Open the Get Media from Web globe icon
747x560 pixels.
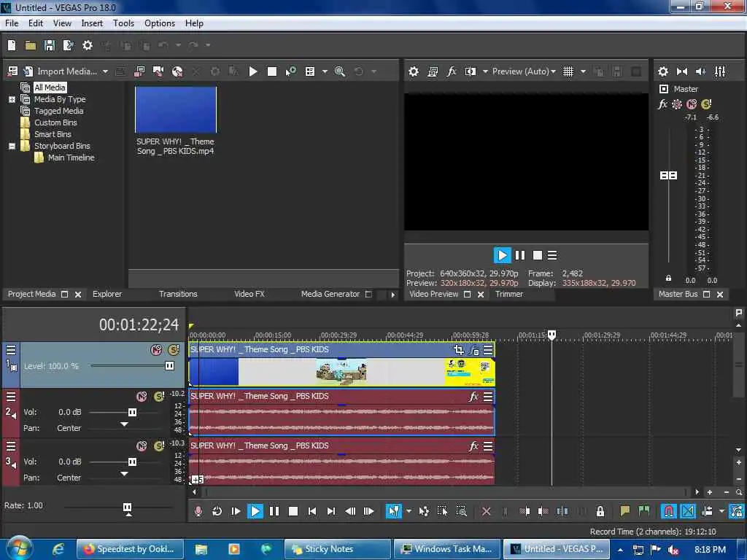pyautogui.click(x=177, y=71)
